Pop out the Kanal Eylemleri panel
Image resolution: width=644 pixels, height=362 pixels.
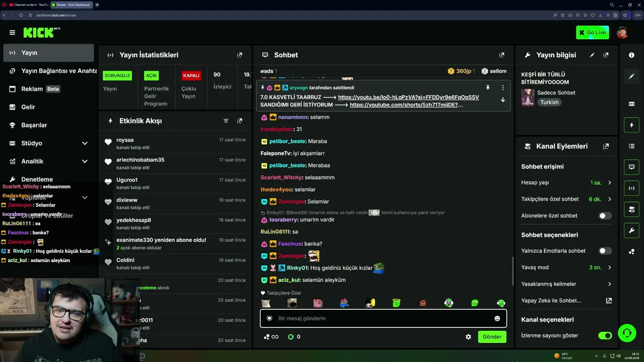click(606, 146)
